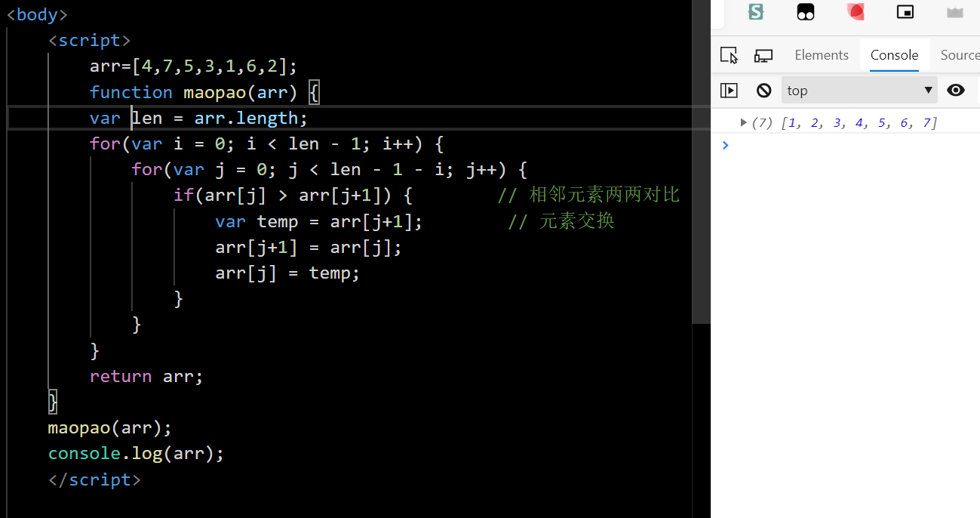Click the red circular extension icon
The width and height of the screenshot is (980, 518).
point(856,11)
